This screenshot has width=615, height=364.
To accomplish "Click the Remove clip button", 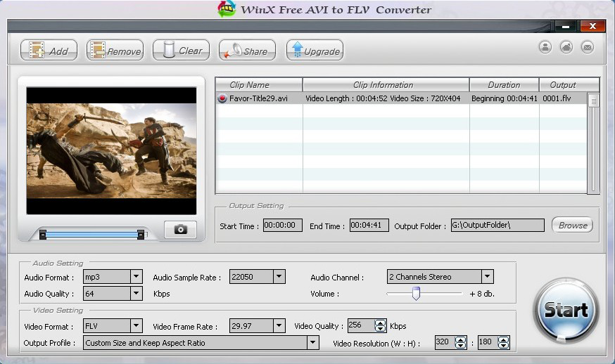I will [115, 51].
